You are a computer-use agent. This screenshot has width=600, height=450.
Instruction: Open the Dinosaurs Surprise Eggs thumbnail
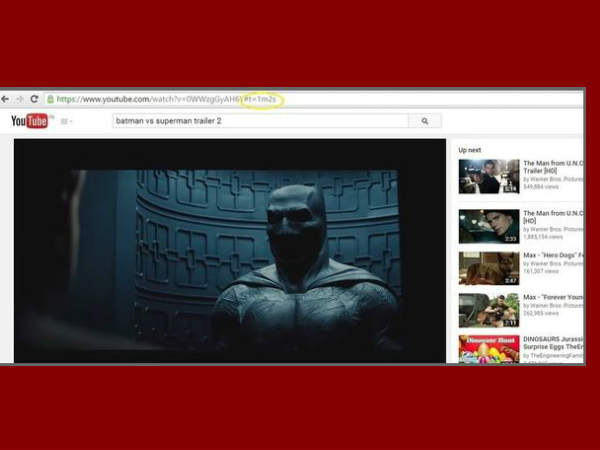tap(489, 349)
